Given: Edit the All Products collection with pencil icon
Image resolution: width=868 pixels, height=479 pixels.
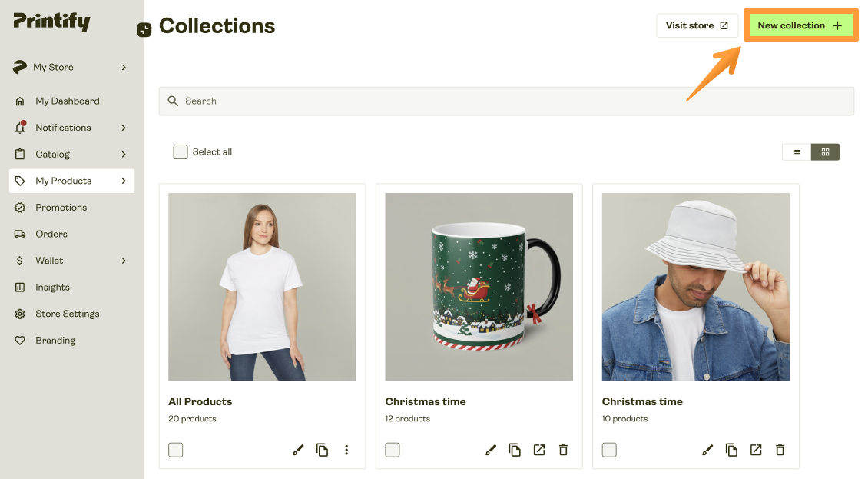Looking at the screenshot, I should tap(298, 450).
